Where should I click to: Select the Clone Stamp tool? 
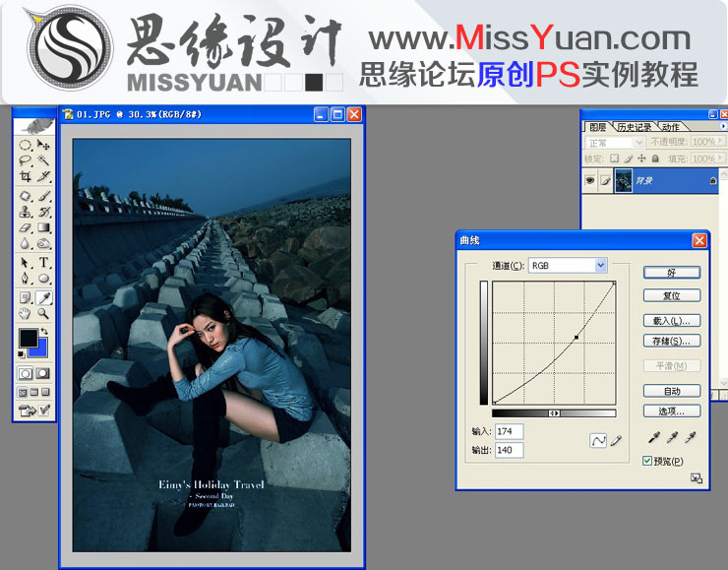[26, 212]
